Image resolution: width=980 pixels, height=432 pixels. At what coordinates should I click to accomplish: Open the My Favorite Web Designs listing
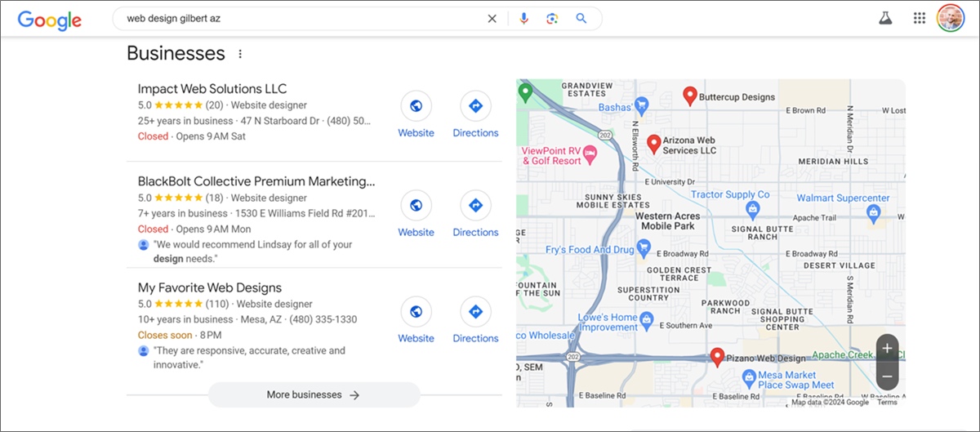pos(210,287)
